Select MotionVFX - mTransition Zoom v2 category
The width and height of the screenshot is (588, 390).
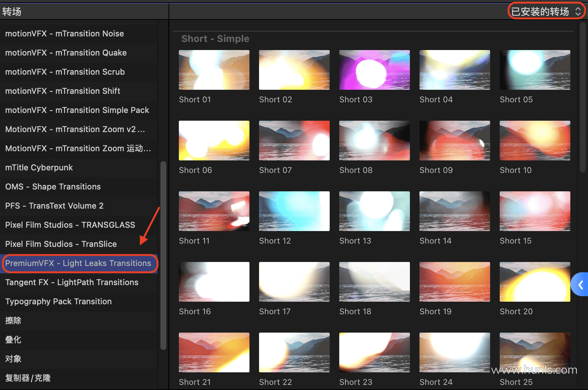79,129
